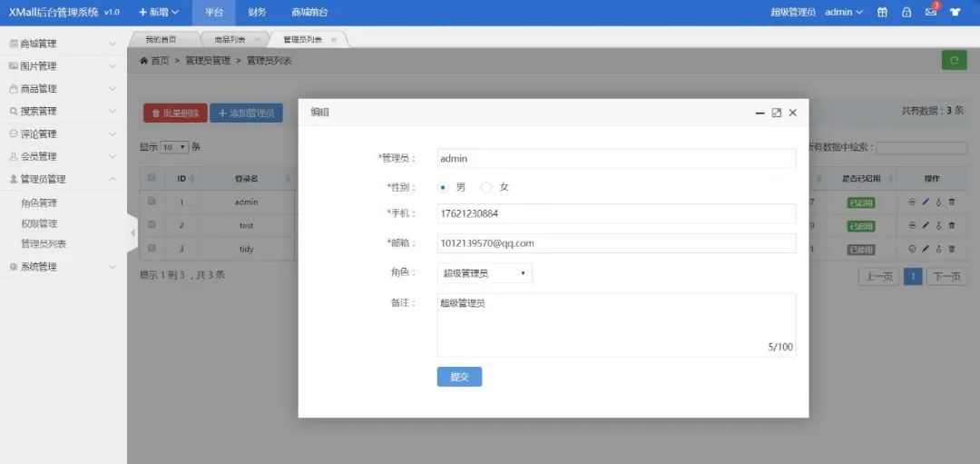The image size is (980, 464).
Task: Expand the 会员管理 sidebar menu
Action: (x=64, y=156)
